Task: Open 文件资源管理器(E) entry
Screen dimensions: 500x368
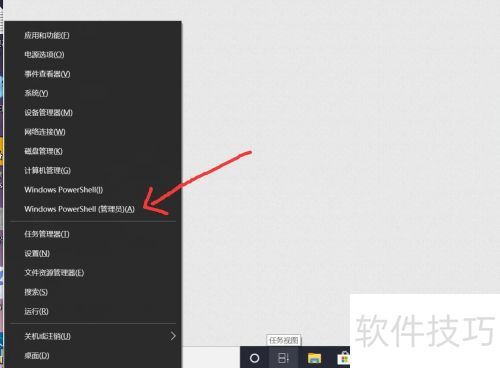Action: 54,273
